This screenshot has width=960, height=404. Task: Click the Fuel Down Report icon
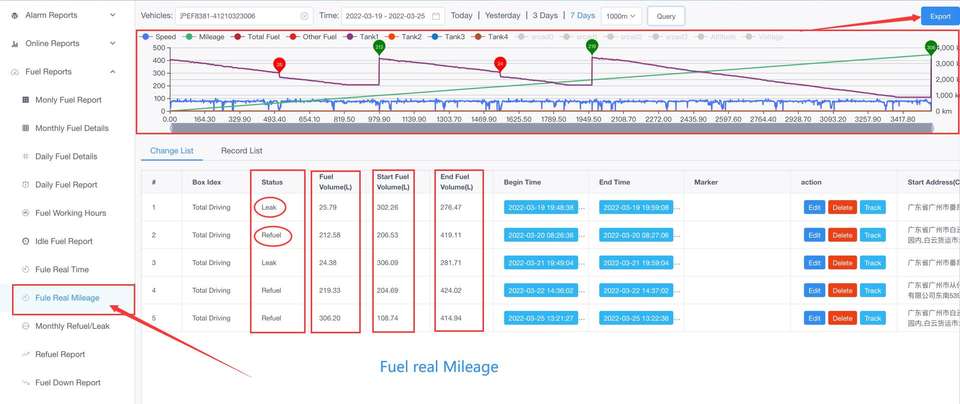(x=25, y=382)
